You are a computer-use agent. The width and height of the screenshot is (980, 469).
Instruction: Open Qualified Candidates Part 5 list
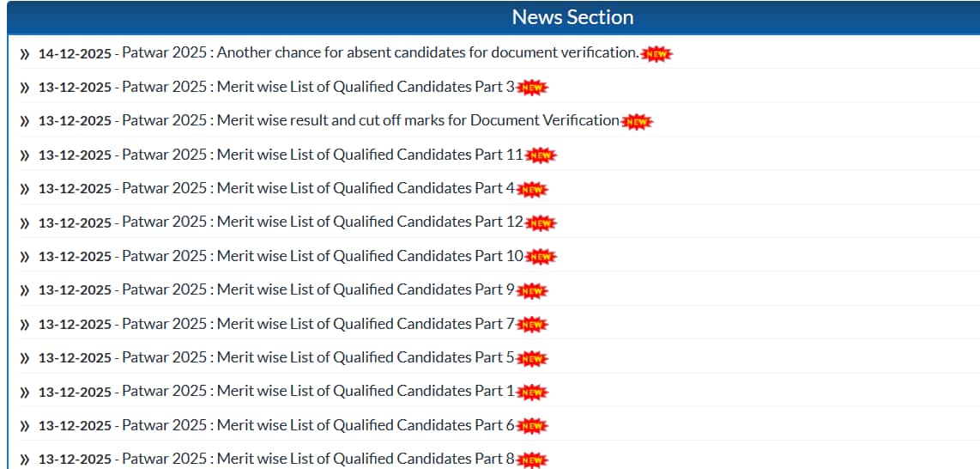(x=318, y=357)
